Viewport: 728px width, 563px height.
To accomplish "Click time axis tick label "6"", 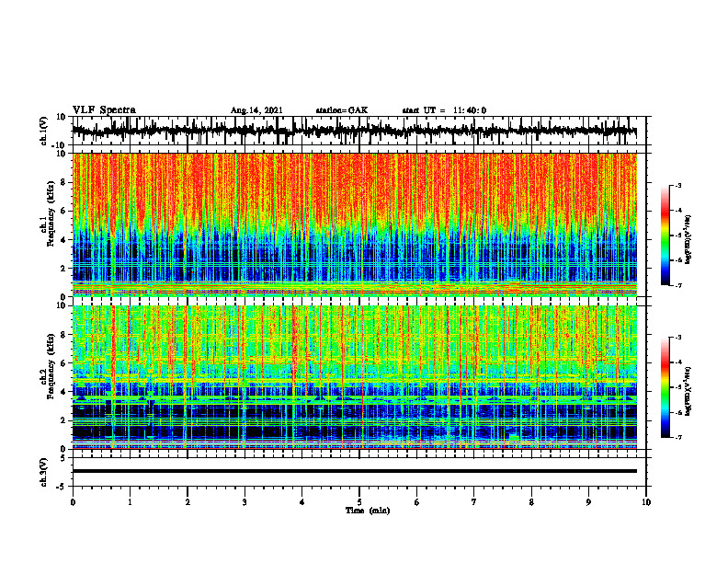I will click(417, 502).
